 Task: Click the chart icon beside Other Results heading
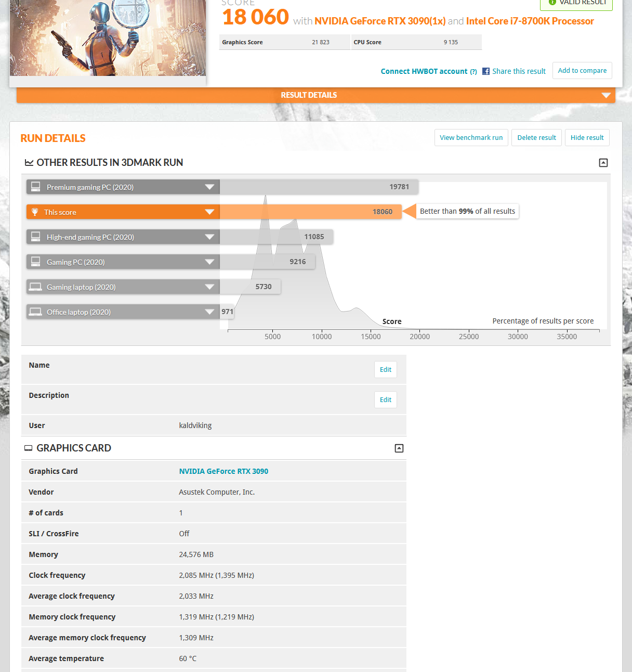coord(29,163)
